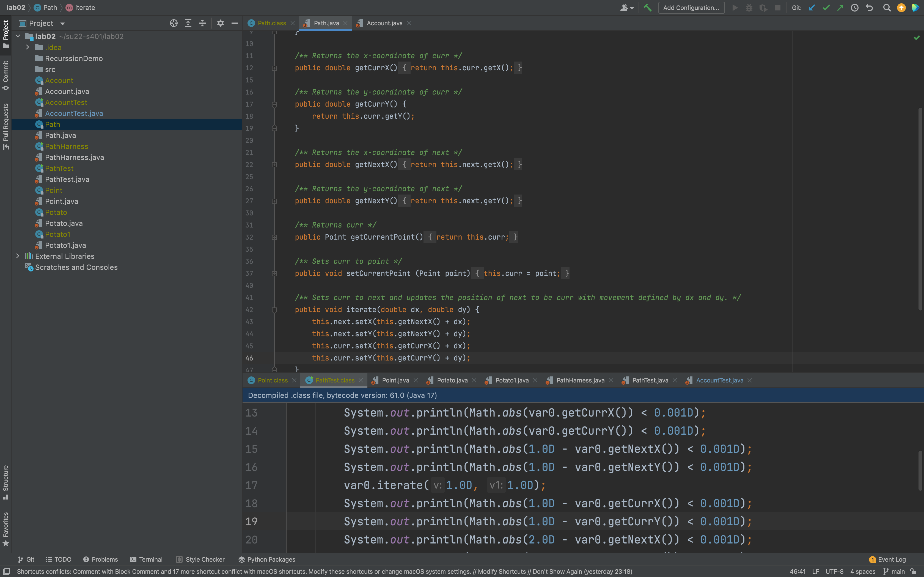Image resolution: width=924 pixels, height=577 pixels.
Task: Click the Build project hammer icon
Action: tap(648, 8)
